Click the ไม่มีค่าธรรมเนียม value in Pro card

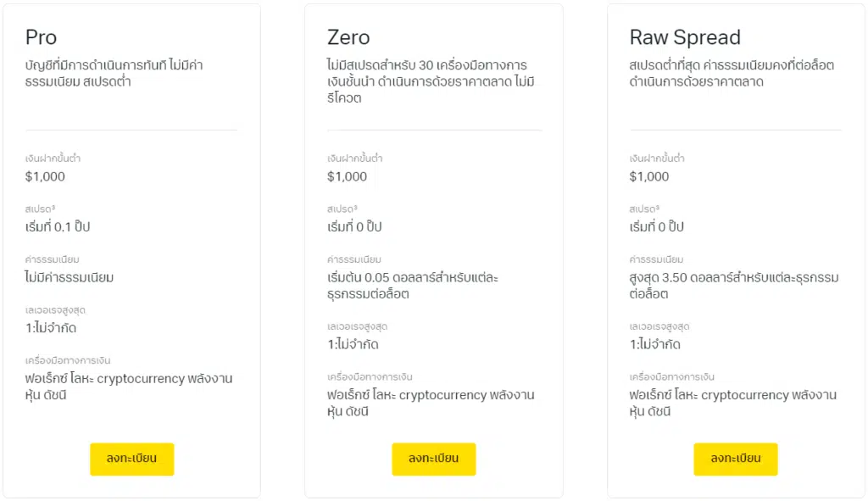[x=70, y=277]
